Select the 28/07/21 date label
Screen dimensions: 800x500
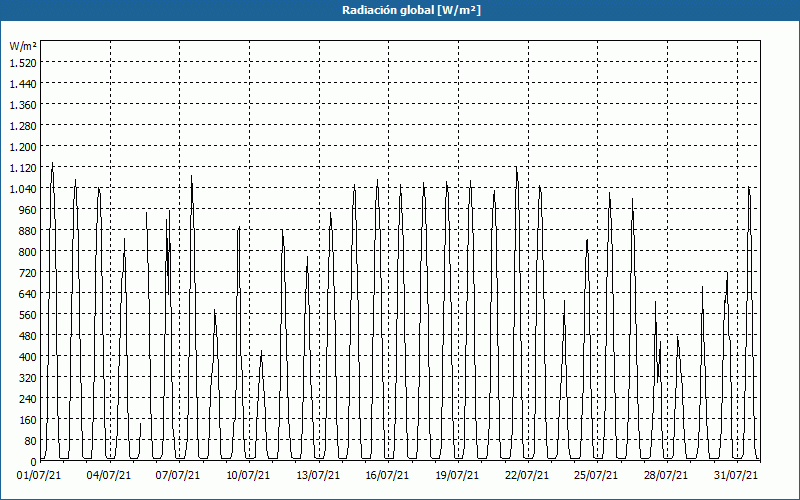(666, 475)
